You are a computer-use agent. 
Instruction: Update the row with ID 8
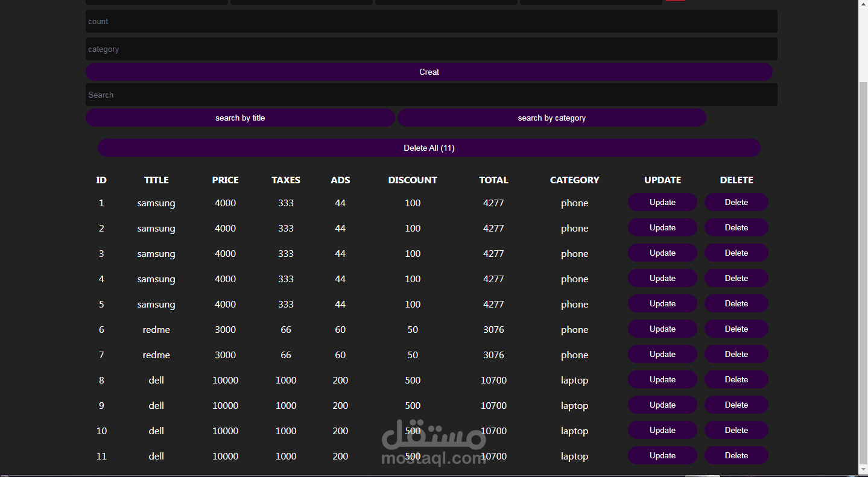click(662, 379)
